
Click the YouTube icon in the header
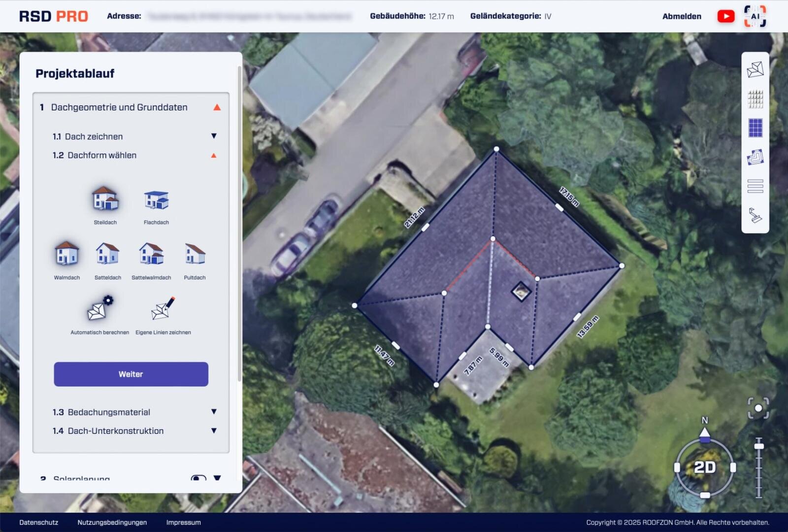click(726, 16)
